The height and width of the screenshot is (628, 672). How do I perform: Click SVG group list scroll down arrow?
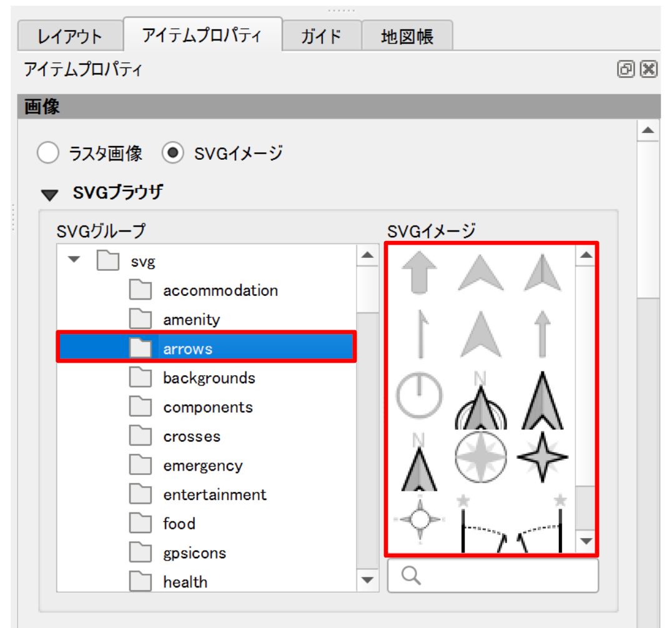pos(367,580)
